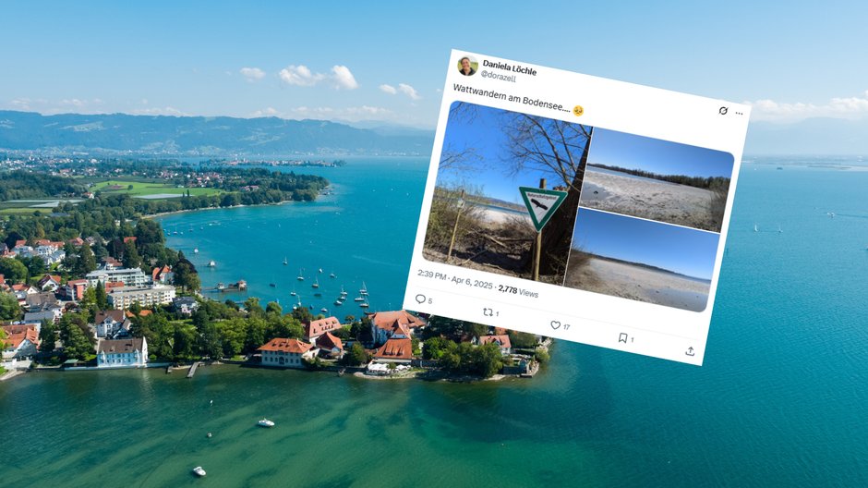868x488 pixels.
Task: Bookmark the tweet with bookmark icon
Action: [622, 338]
